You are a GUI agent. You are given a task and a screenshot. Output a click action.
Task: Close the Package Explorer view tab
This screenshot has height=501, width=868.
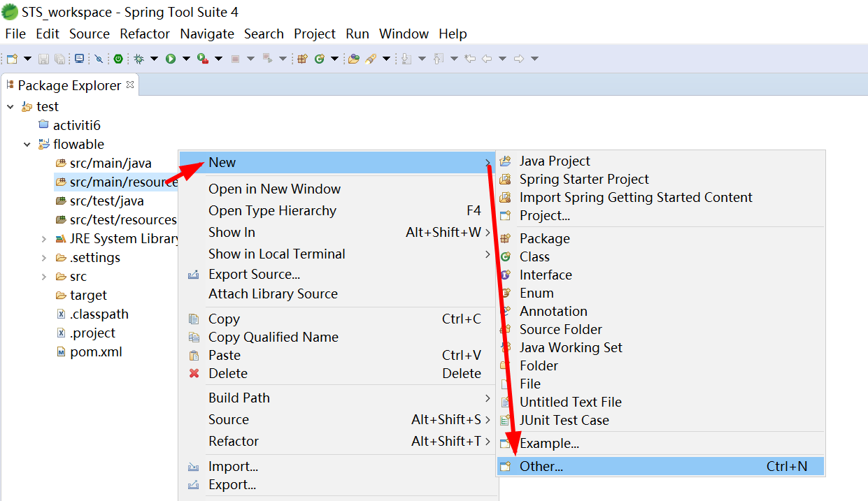pyautogui.click(x=129, y=85)
